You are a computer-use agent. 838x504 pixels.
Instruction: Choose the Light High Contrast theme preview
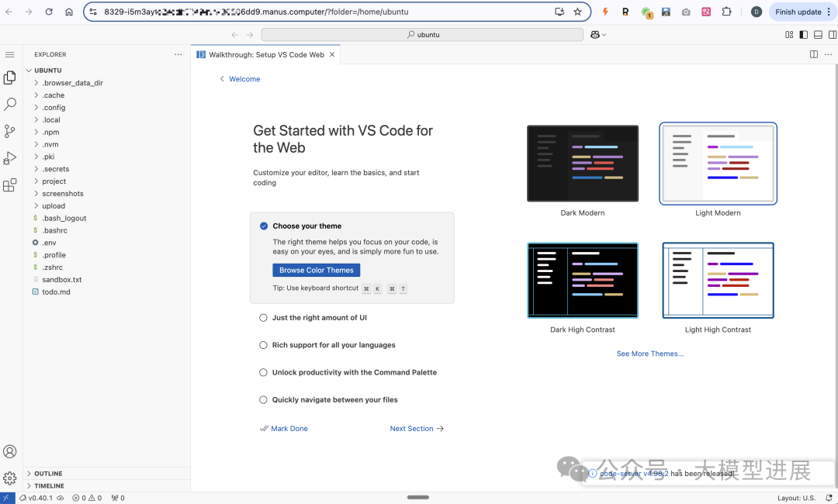click(718, 280)
